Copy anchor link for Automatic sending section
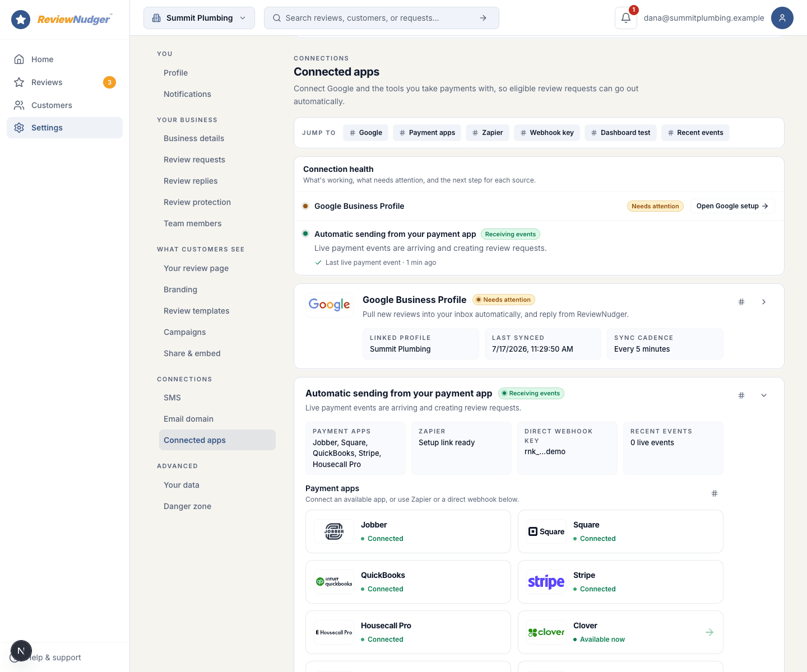This screenshot has width=807, height=672. tap(741, 395)
